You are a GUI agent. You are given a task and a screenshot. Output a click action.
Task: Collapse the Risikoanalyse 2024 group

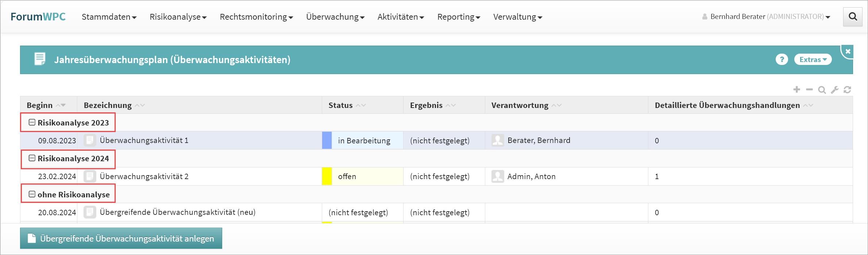pos(32,158)
